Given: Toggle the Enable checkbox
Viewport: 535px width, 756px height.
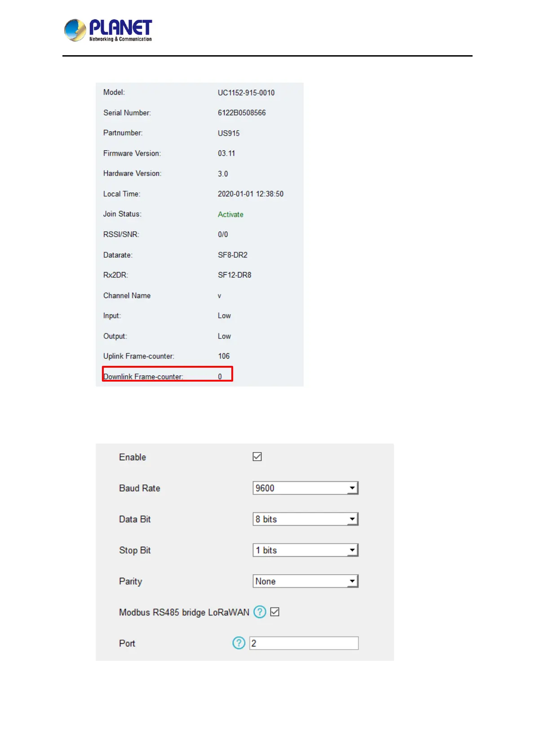Looking at the screenshot, I should point(257,457).
